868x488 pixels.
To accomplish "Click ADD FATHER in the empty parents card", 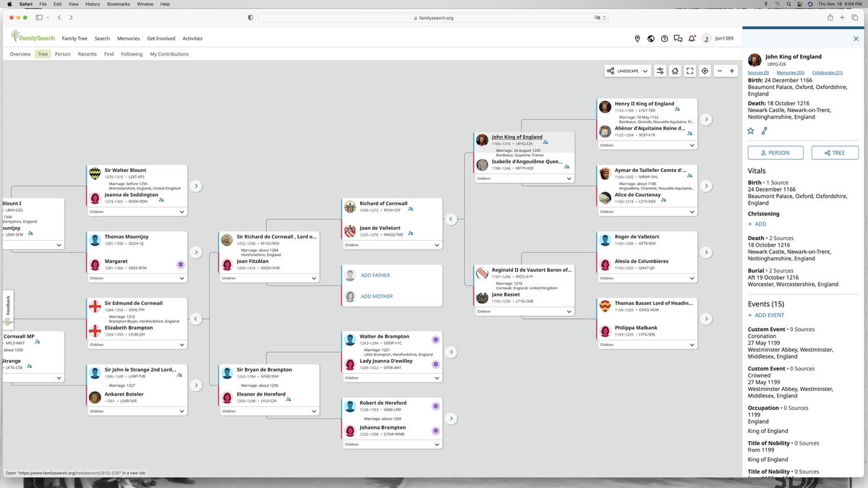I will click(x=375, y=275).
